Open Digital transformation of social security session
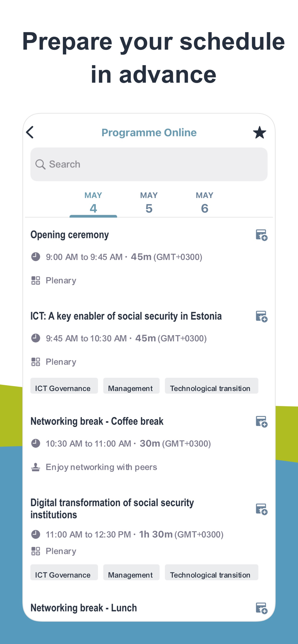 (x=112, y=508)
